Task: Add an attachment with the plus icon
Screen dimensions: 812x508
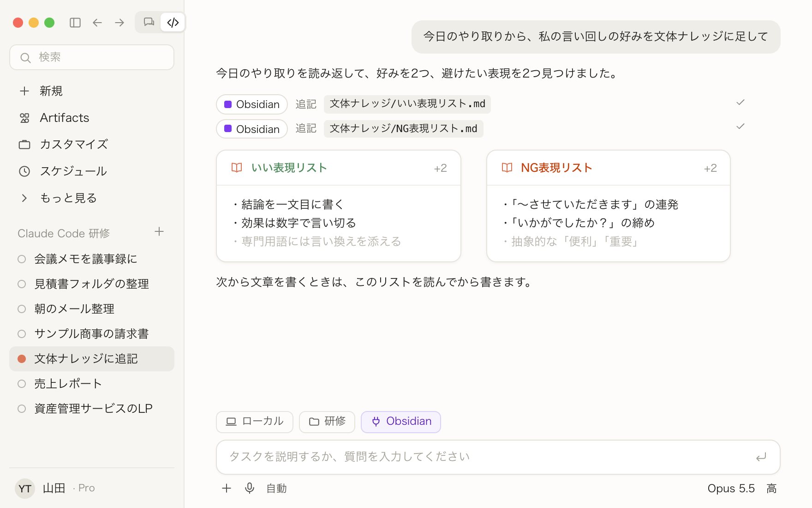Action: pyautogui.click(x=227, y=488)
